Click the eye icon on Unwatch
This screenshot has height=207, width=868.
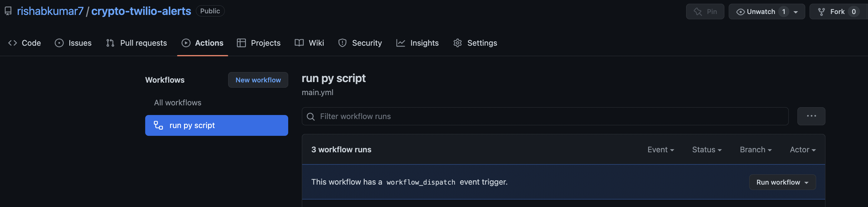[740, 12]
